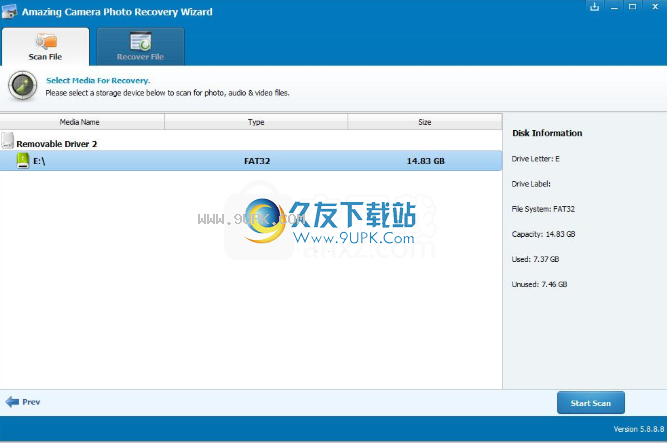Start scanning with the Start Scan button
This screenshot has width=667, height=443.
[591, 403]
